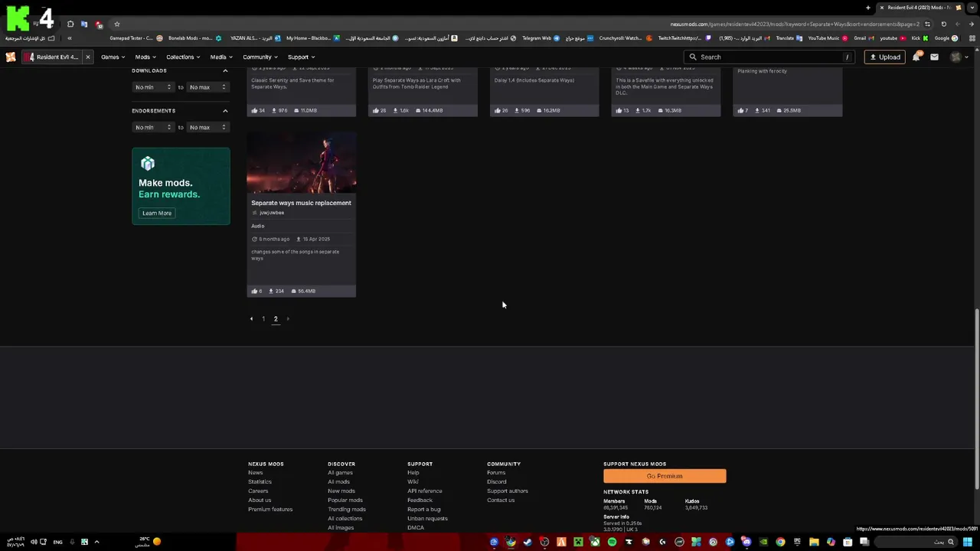This screenshot has height=551, width=980.
Task: Open File Explorer from the taskbar
Action: point(814,542)
